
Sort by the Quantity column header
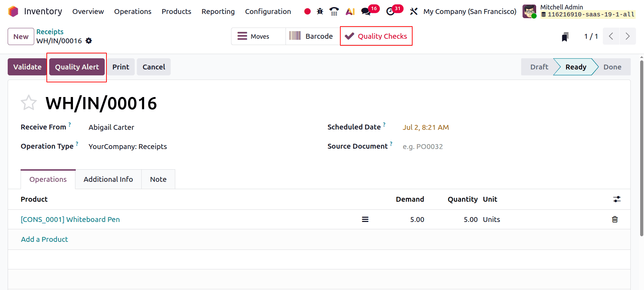pyautogui.click(x=462, y=199)
